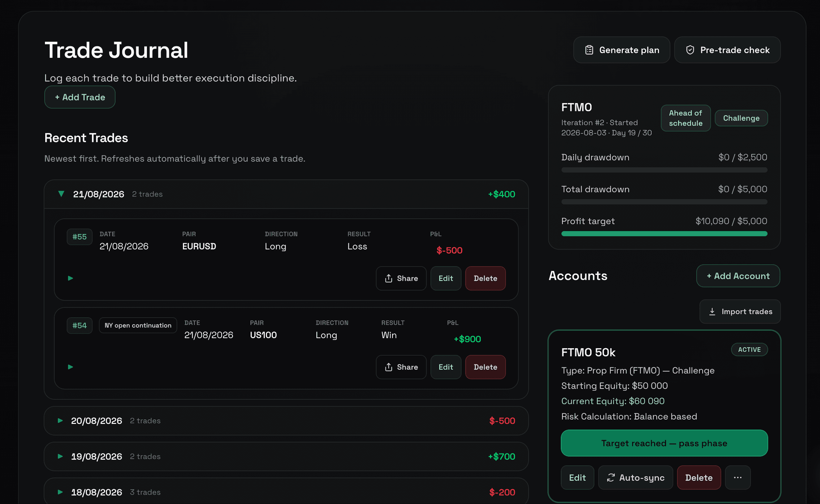Click the share icon on trade #55
The height and width of the screenshot is (504, 820).
389,278
